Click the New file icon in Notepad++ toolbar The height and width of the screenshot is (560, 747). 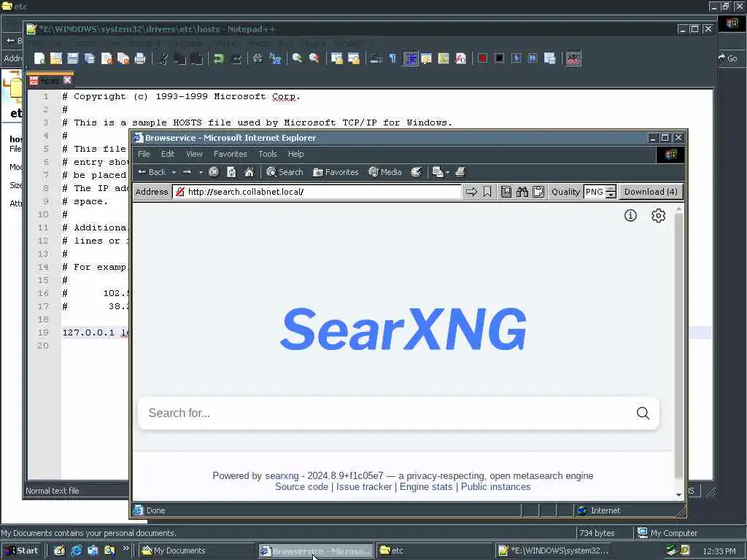click(x=39, y=58)
